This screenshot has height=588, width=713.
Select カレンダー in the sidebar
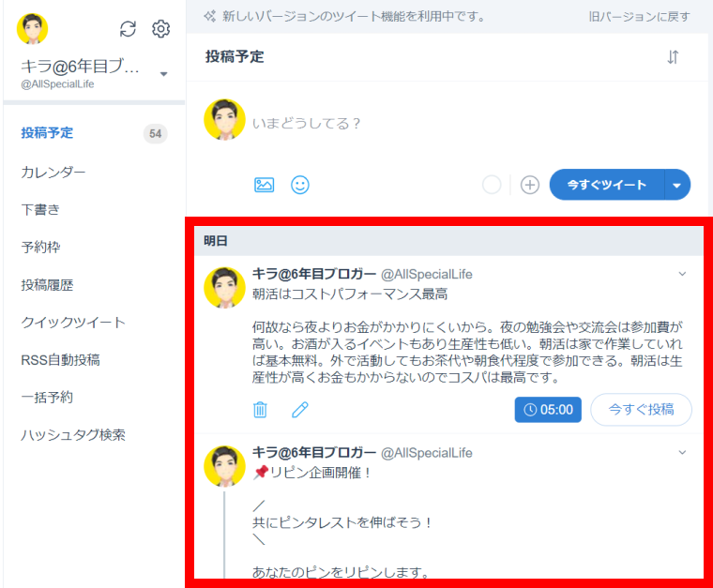click(x=53, y=173)
